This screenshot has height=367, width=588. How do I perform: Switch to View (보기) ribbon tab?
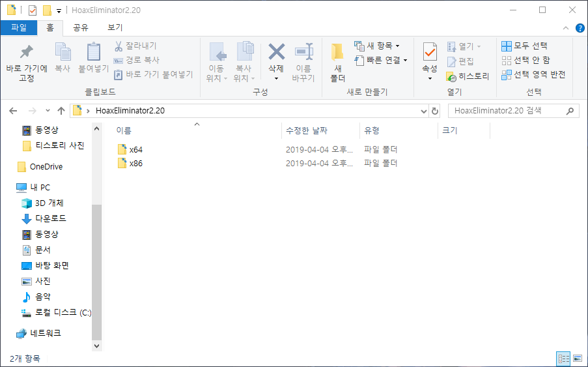point(115,28)
